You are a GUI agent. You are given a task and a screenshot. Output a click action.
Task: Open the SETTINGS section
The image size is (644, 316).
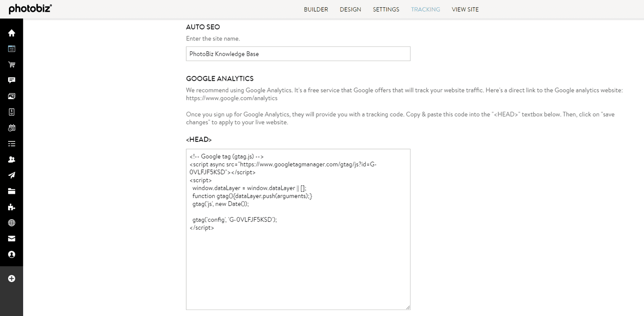click(386, 9)
